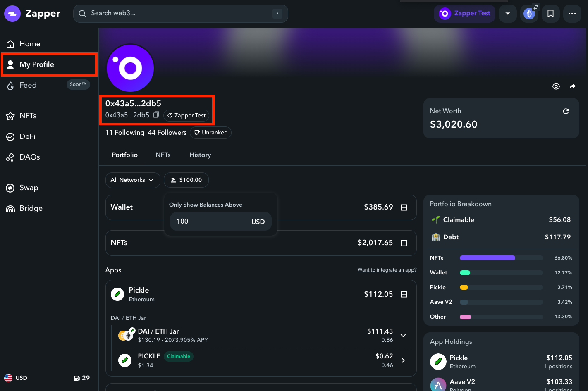The image size is (588, 391).
Task: Click the Claimable badge on PICKLE
Action: click(x=179, y=356)
